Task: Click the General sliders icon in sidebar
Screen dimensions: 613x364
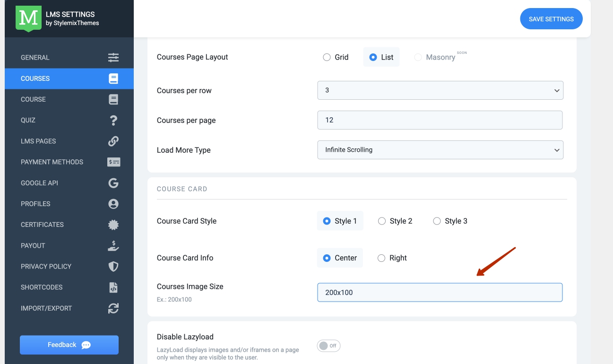Action: click(113, 58)
